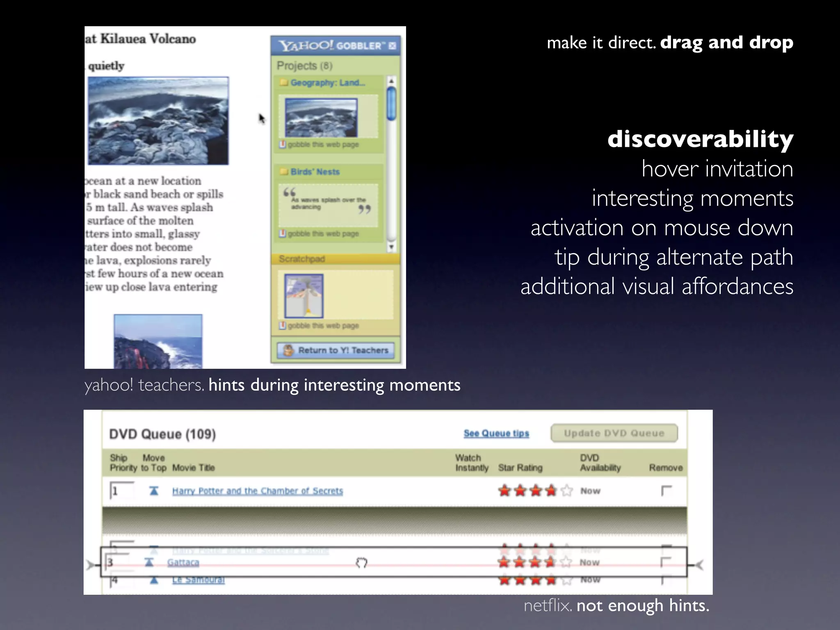Click Update DVD Queue button

pyautogui.click(x=614, y=433)
